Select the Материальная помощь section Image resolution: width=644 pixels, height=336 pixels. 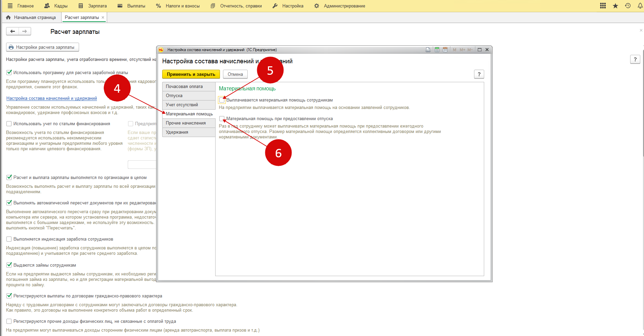(189, 114)
